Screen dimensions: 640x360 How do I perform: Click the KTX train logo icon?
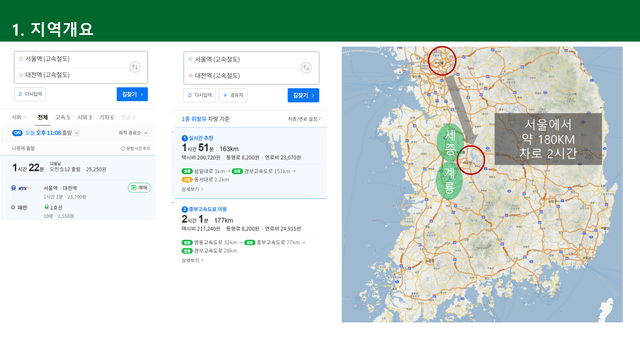coord(19,188)
